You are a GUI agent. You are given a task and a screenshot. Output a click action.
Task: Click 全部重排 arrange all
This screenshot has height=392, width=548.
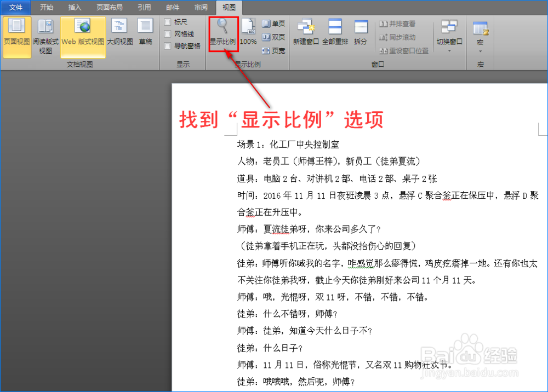pos(335,32)
